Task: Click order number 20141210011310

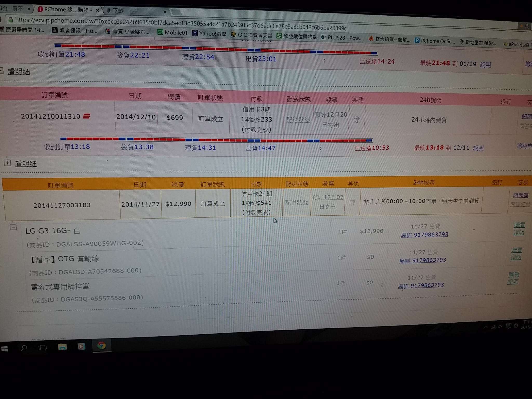Action: [x=51, y=116]
